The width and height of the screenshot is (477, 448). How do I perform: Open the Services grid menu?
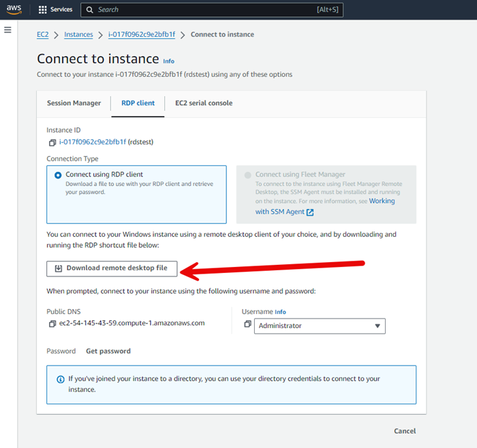(42, 10)
